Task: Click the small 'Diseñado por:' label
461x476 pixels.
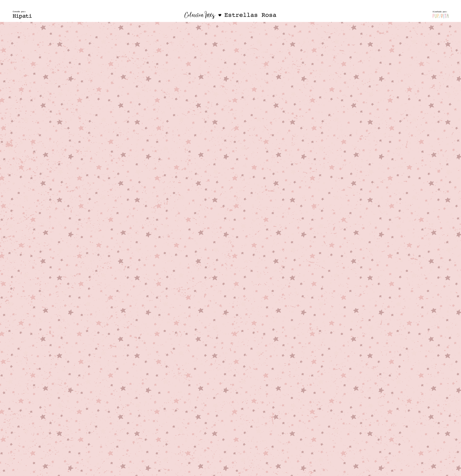Action: (440, 12)
